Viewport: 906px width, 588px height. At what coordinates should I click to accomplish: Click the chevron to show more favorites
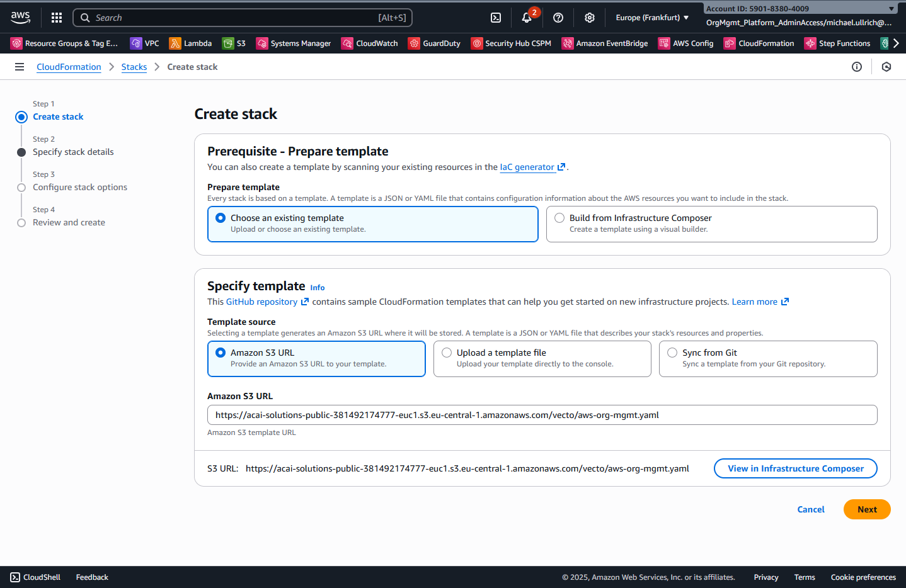pos(896,43)
